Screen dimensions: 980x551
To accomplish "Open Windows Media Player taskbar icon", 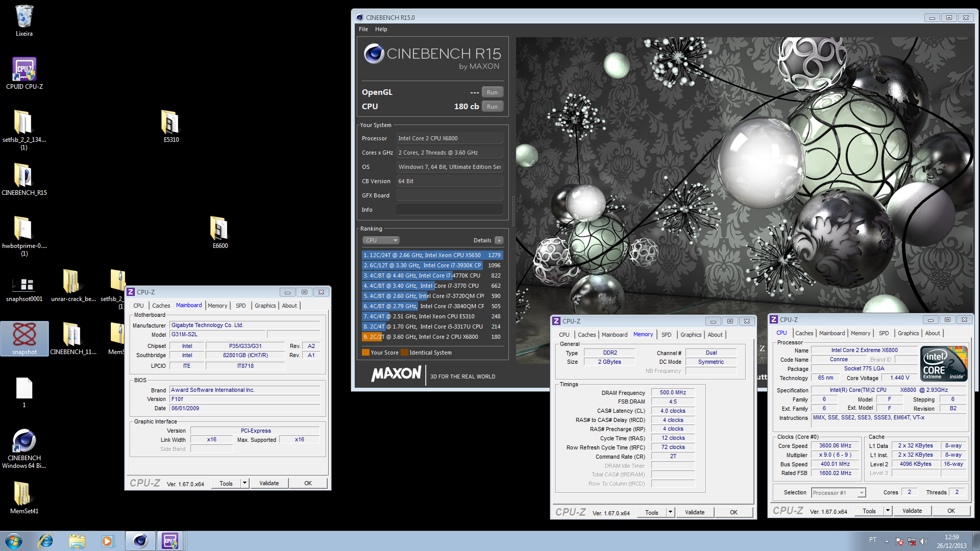I will click(x=108, y=541).
